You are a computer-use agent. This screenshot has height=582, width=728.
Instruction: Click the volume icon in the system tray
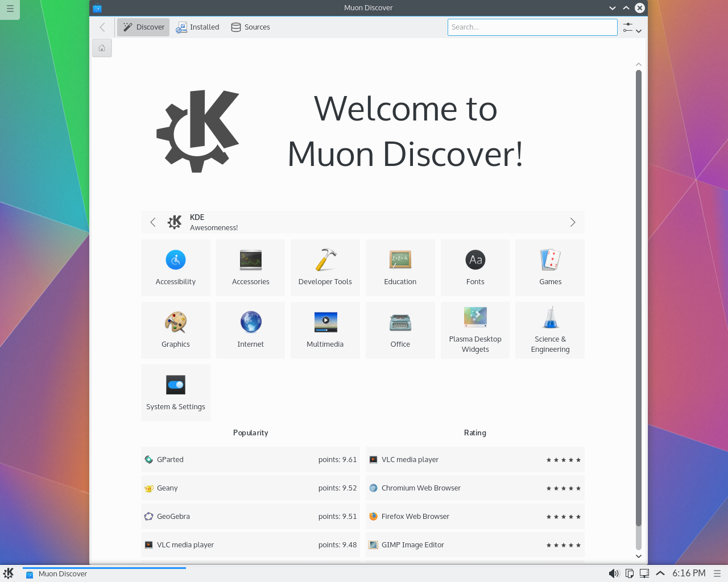point(614,573)
